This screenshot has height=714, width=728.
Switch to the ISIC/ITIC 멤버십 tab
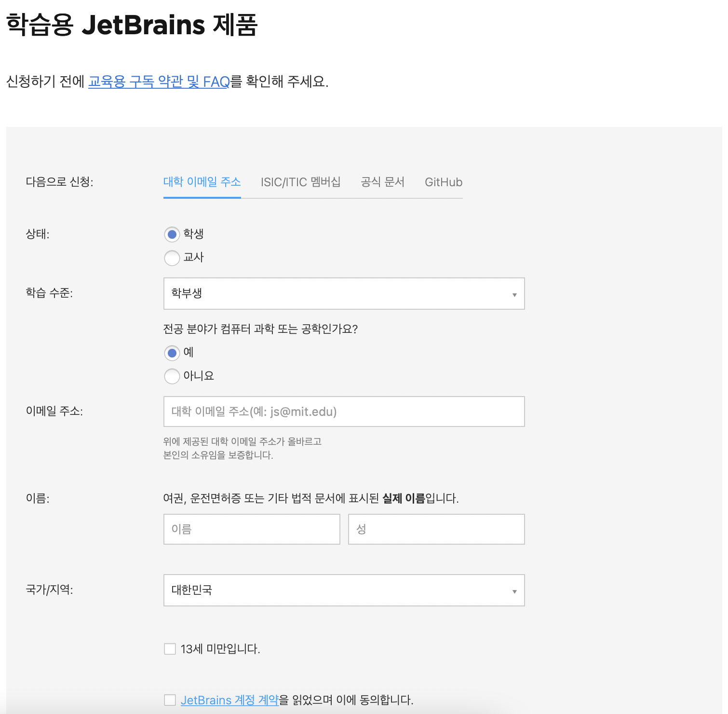[301, 182]
